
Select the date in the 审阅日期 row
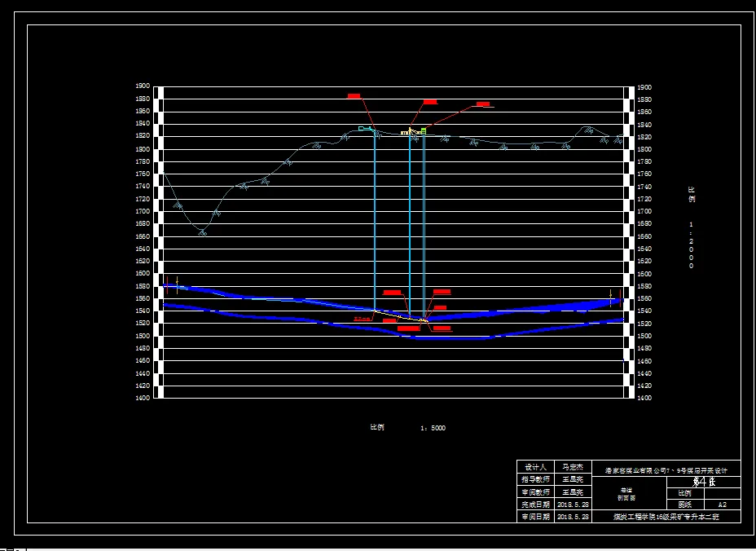tap(573, 517)
